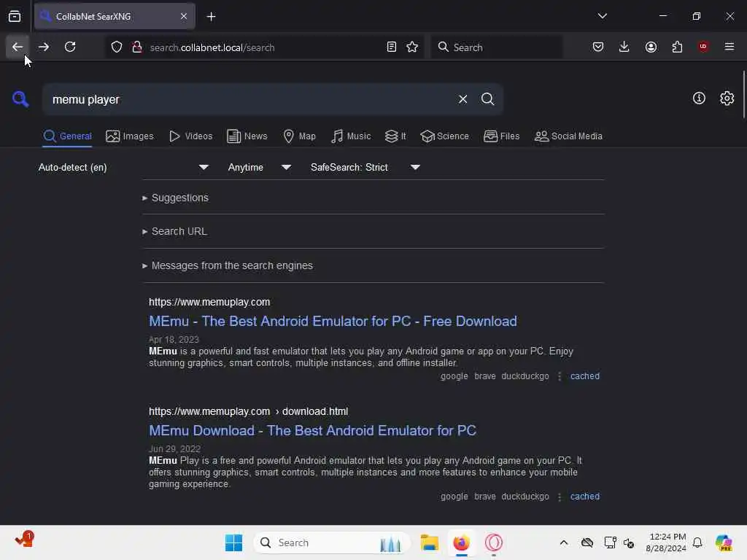Open the more options dots for first result

(x=560, y=376)
